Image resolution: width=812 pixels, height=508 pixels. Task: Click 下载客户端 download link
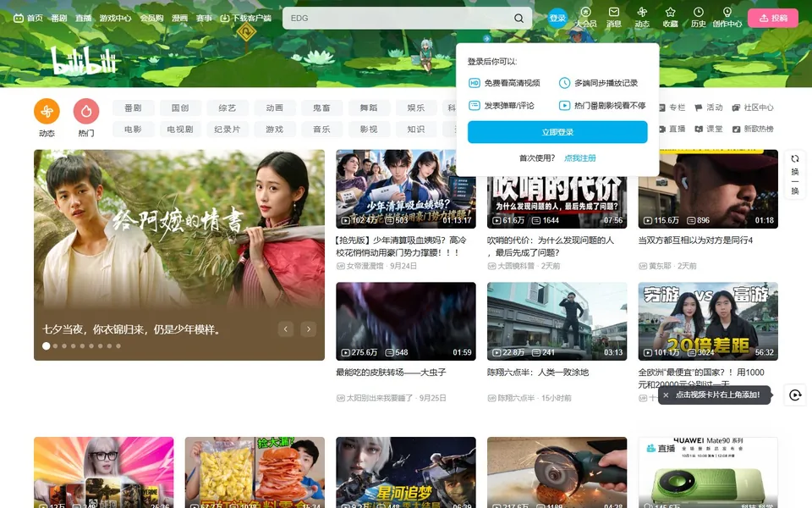tap(245, 18)
